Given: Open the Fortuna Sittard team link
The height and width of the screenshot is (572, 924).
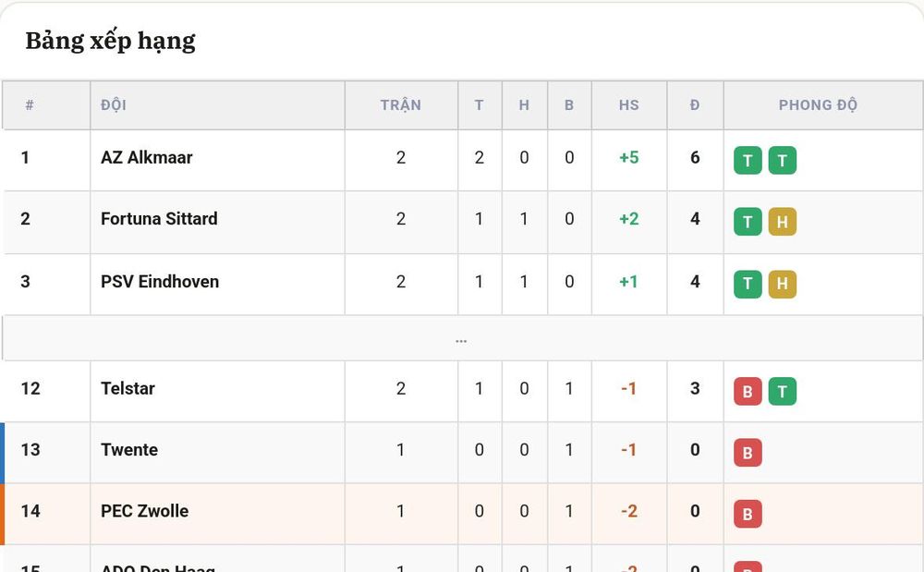Looking at the screenshot, I should [x=159, y=219].
